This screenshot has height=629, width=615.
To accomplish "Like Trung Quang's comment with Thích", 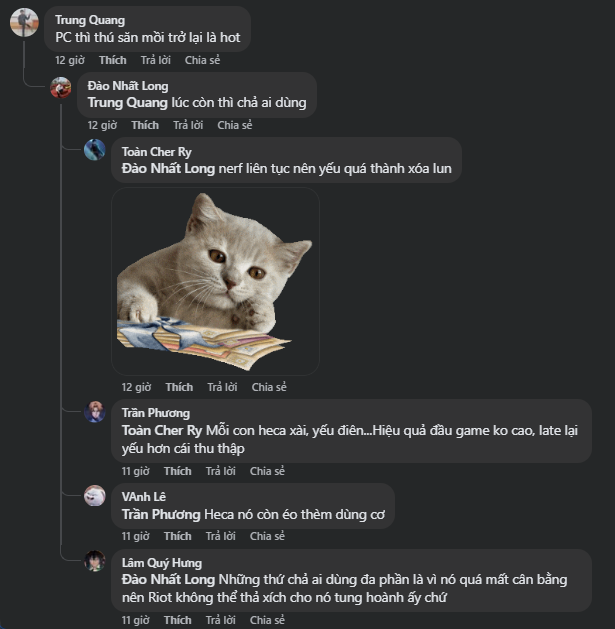I will [x=113, y=60].
